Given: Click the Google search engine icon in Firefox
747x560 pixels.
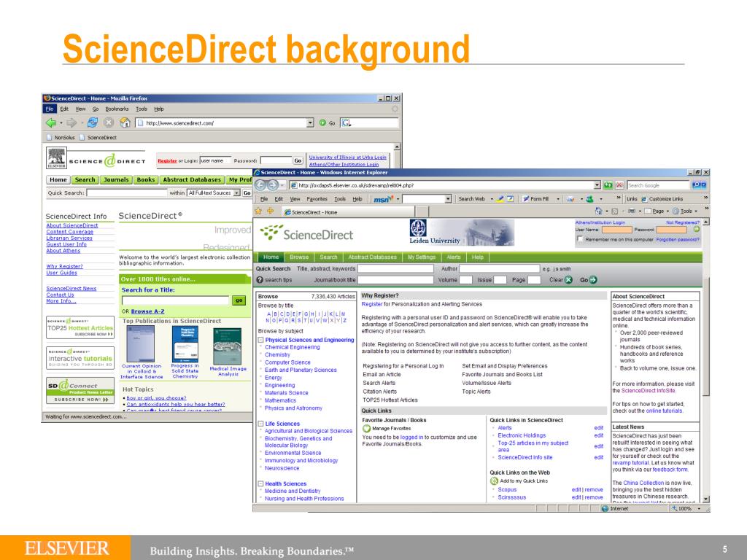Looking at the screenshot, I should (347, 122).
